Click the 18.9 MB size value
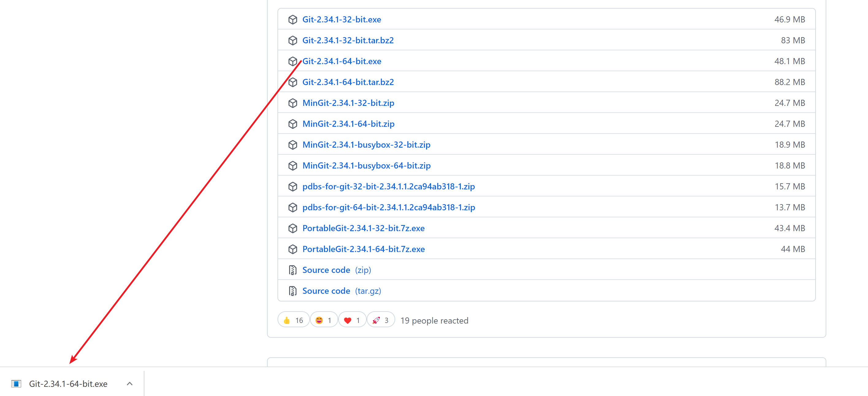 tap(790, 145)
